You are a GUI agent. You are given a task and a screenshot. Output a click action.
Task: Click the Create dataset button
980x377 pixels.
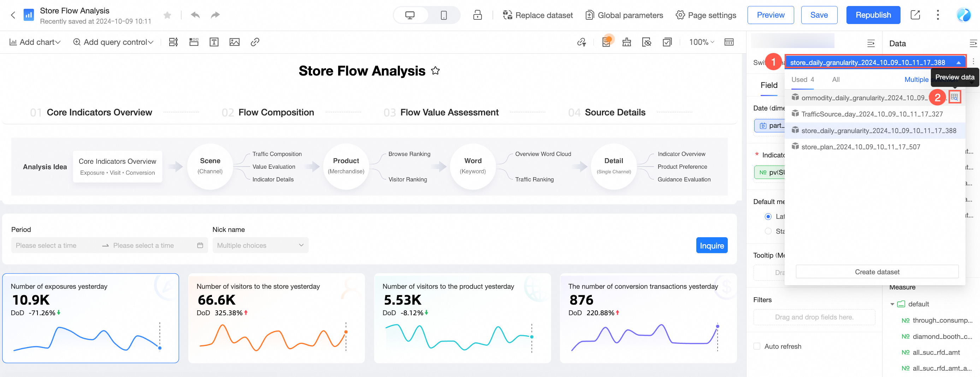point(876,272)
